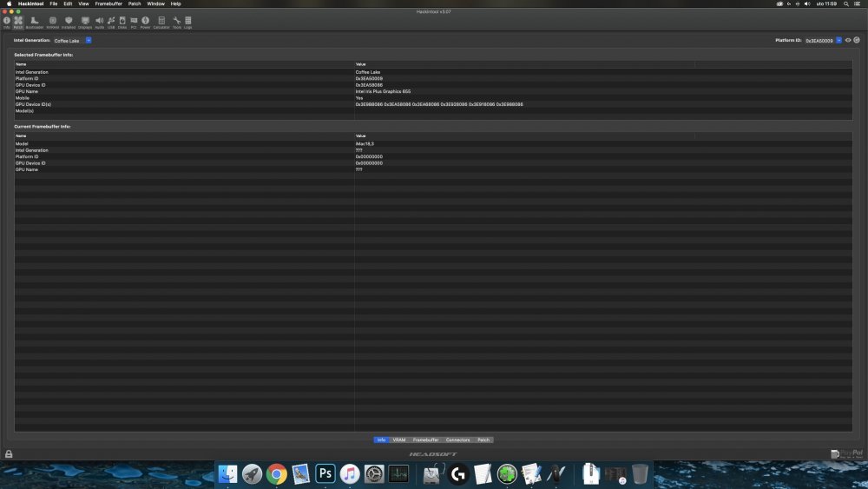Viewport: 868px width, 489px height.
Task: Open Disk Utility from the Dock
Action: [433, 474]
